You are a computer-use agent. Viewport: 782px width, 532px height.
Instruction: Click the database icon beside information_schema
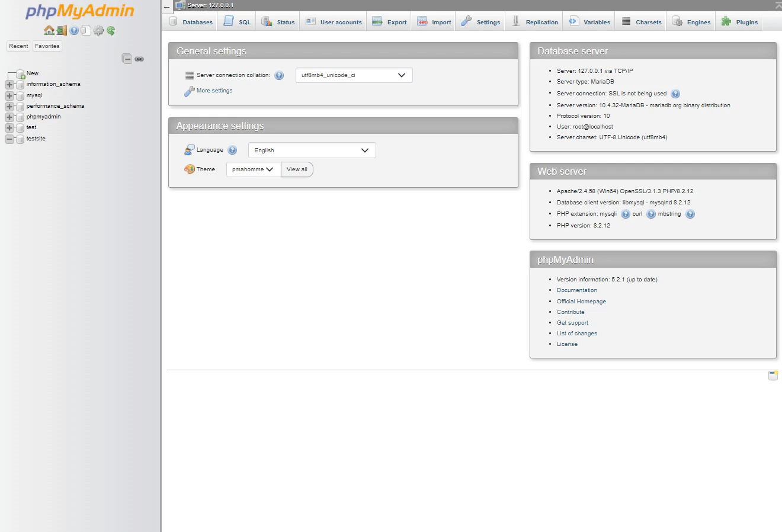20,85
